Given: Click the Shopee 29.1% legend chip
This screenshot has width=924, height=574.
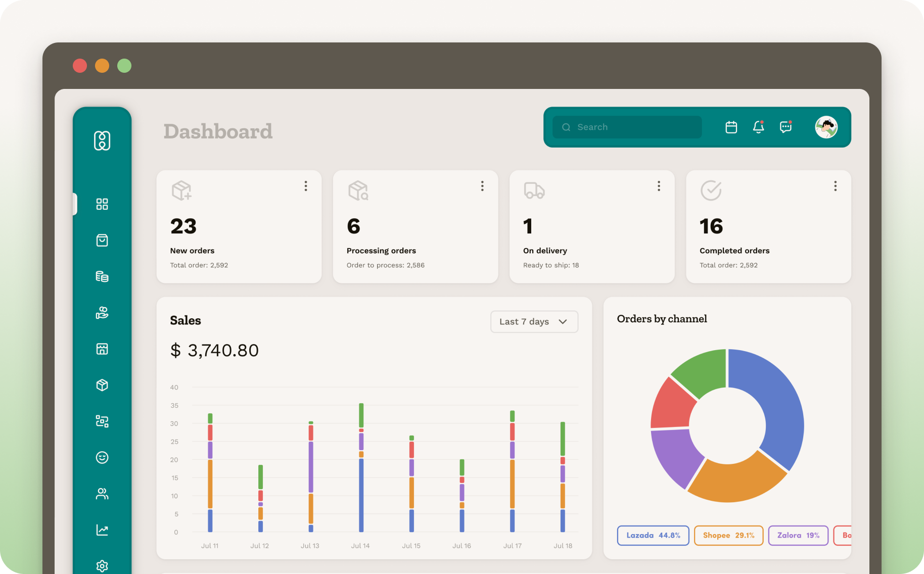Looking at the screenshot, I should tap(728, 536).
